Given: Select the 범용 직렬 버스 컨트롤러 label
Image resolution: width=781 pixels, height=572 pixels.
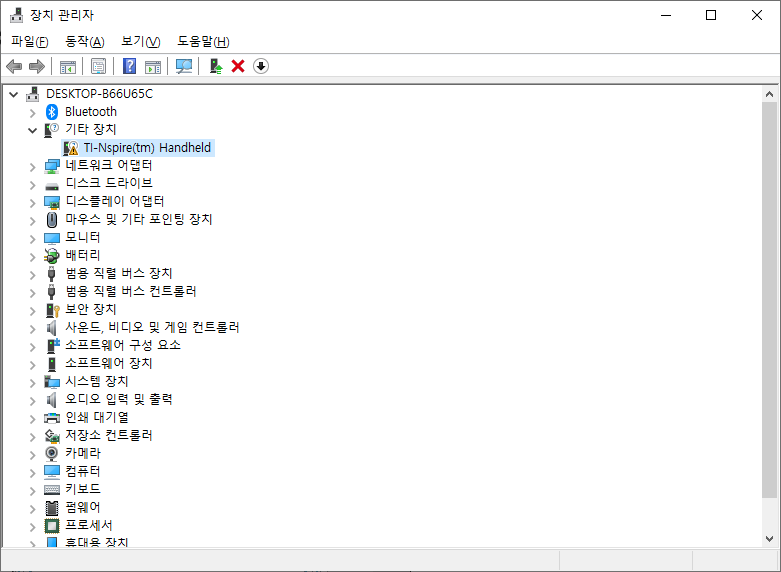Looking at the screenshot, I should coord(131,291).
